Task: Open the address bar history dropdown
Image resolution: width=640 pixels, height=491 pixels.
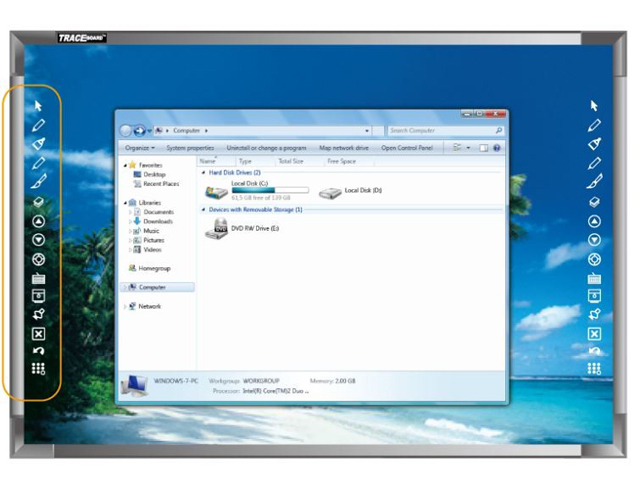Action: pyautogui.click(x=367, y=130)
